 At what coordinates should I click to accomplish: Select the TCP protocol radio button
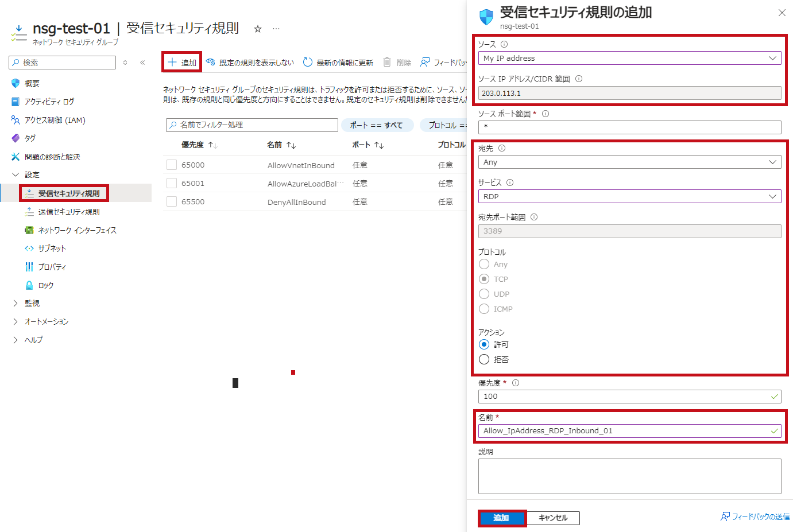484,279
